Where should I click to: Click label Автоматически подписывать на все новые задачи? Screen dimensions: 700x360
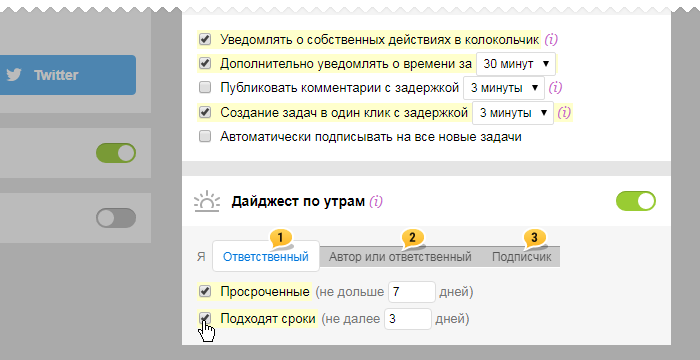coord(371,136)
